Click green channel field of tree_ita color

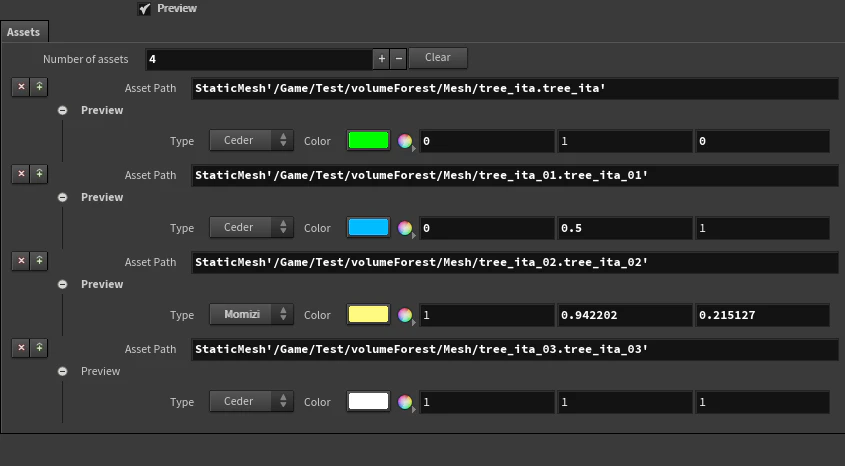tap(625, 141)
